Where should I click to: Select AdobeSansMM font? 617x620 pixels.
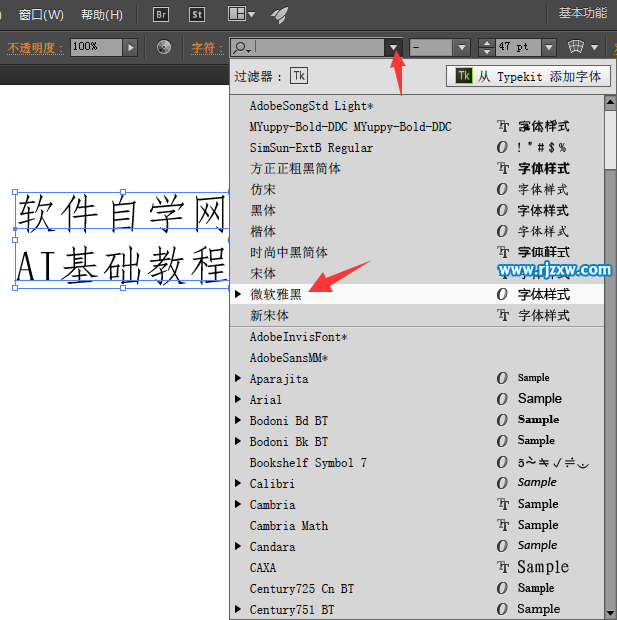tap(417, 358)
